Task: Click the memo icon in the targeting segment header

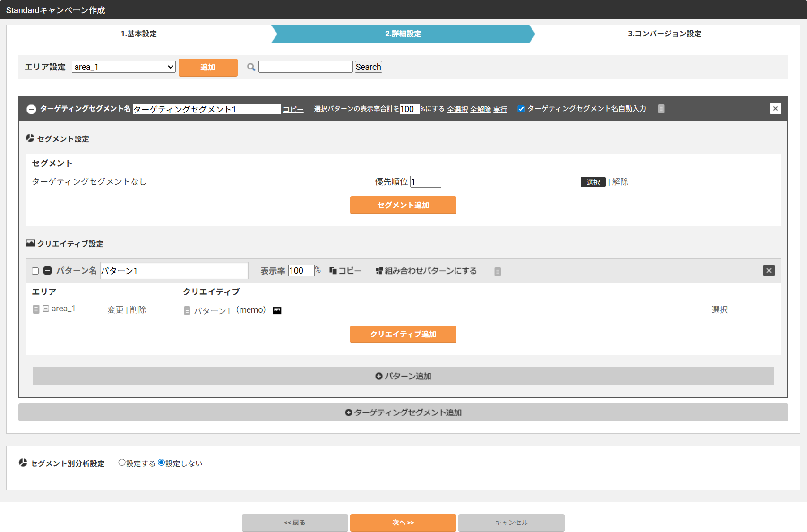Action: pyautogui.click(x=661, y=109)
